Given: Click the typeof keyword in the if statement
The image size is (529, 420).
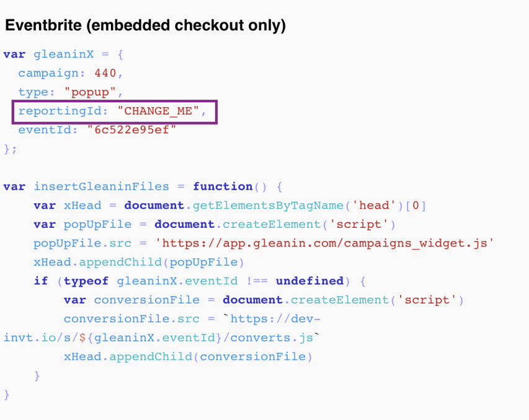Looking at the screenshot, I should point(86,281).
